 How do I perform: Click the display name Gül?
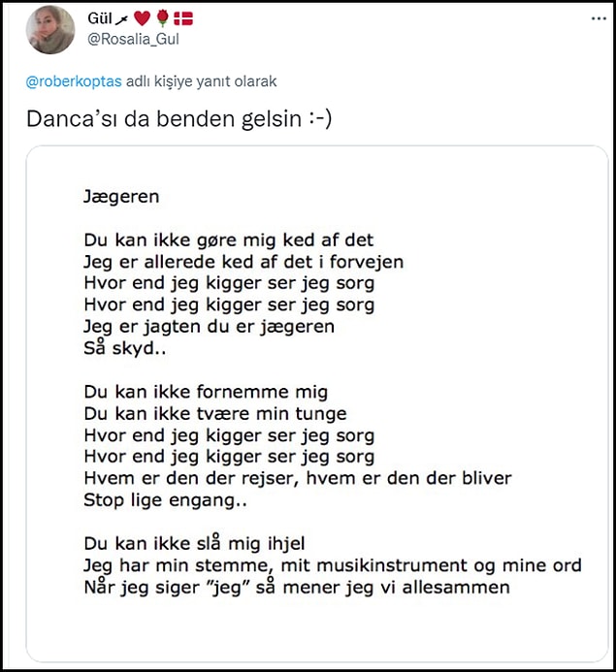100,18
